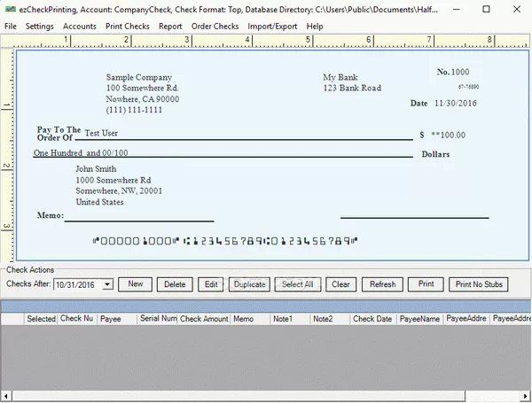This screenshot has width=532, height=403.
Task: Click '123 Bank Road' on the check
Action: [x=352, y=88]
